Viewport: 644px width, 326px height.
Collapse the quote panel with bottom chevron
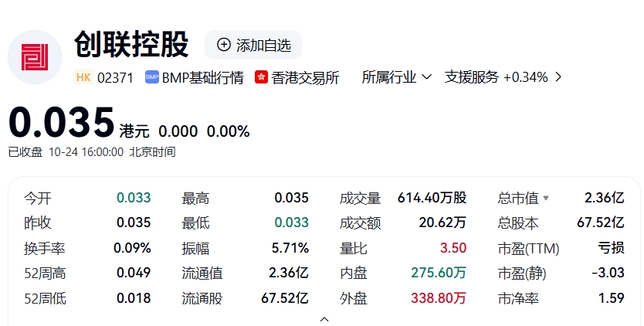click(324, 318)
